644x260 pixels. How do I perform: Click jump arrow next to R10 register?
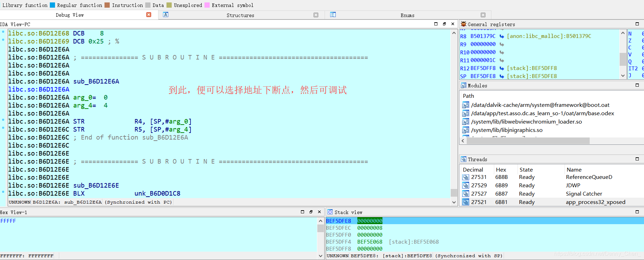click(x=502, y=52)
